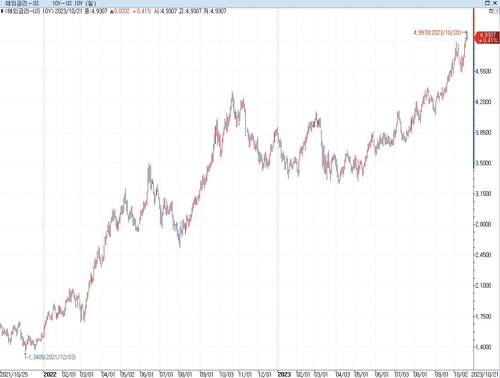500x378 pixels.
Task: Click the red current price tag 4.9307
Action: click(487, 37)
